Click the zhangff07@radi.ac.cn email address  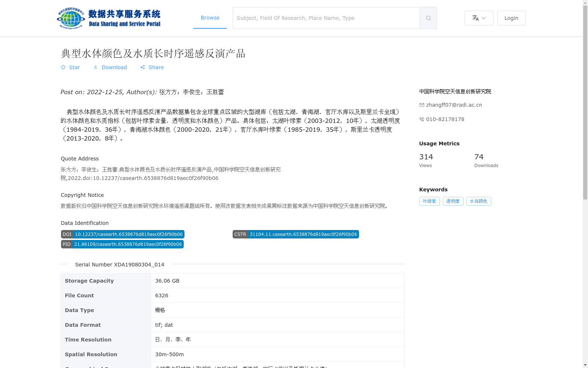click(454, 105)
